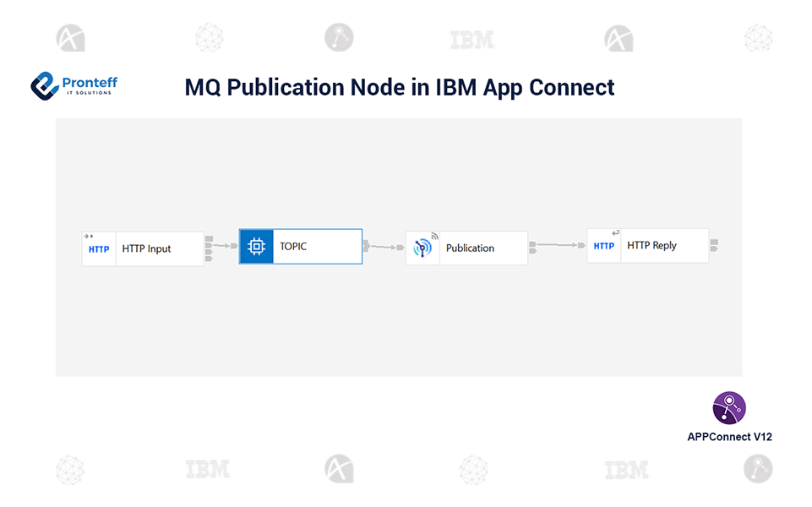This screenshot has height=507, width=812.
Task: Click the output terminal of TOPIC node
Action: (x=366, y=243)
